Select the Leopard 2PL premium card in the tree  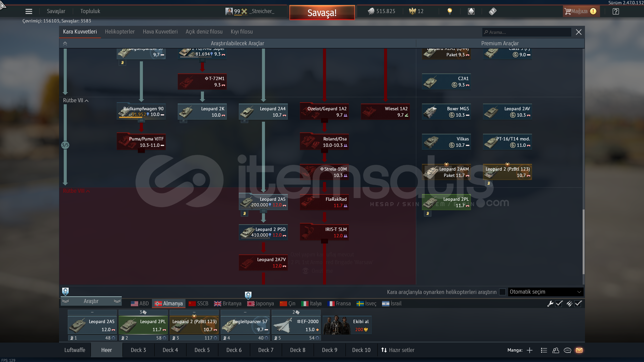tap(446, 202)
